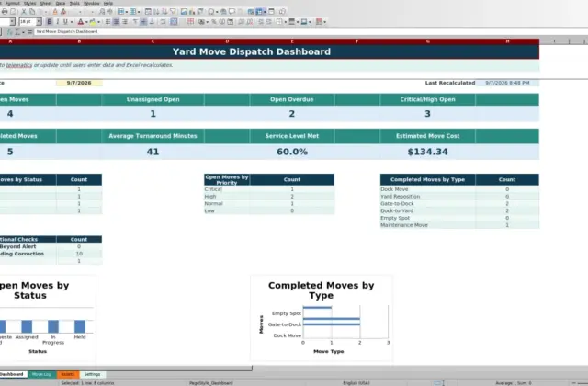Click the Clear Direct Formatting icon
This screenshot has height=386, width=588.
point(63,12)
